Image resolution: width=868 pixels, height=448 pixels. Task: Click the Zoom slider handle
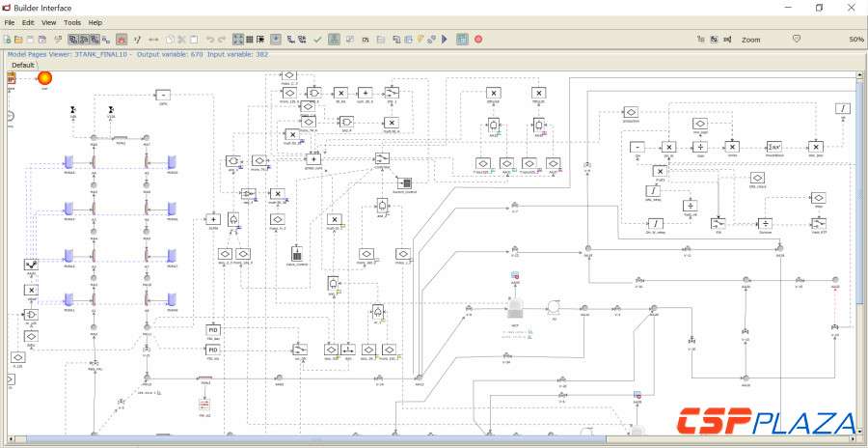pyautogui.click(x=797, y=40)
